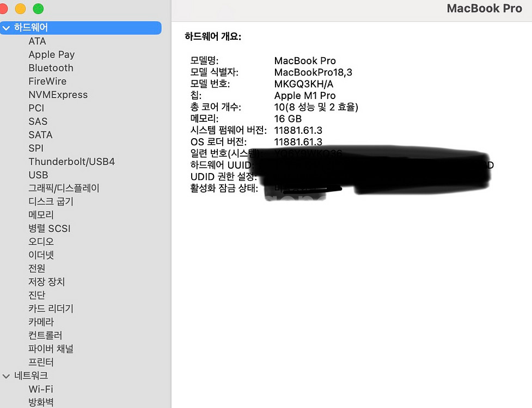View FireWire device information
The height and width of the screenshot is (408, 532).
point(48,81)
